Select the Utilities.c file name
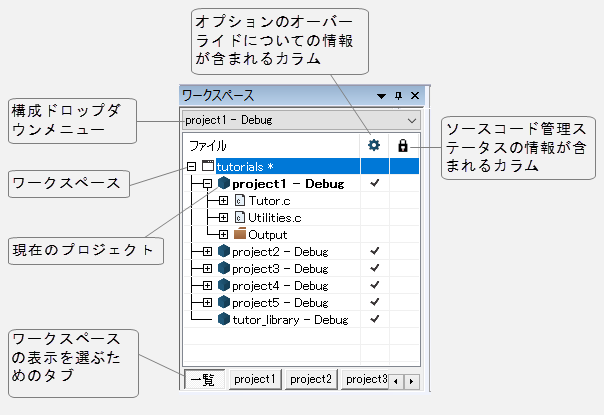604x415 pixels. [x=274, y=218]
